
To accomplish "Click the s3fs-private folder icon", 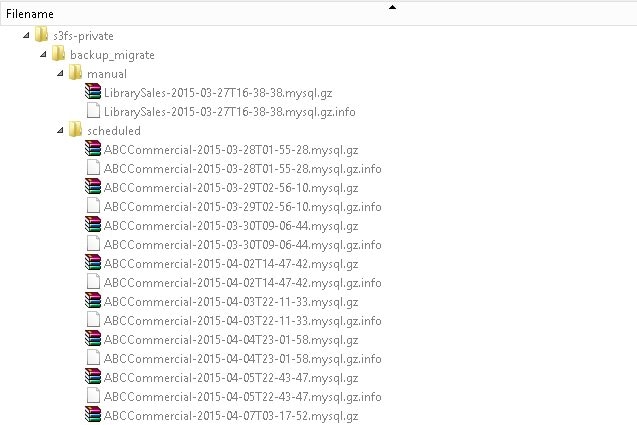I will click(x=41, y=35).
